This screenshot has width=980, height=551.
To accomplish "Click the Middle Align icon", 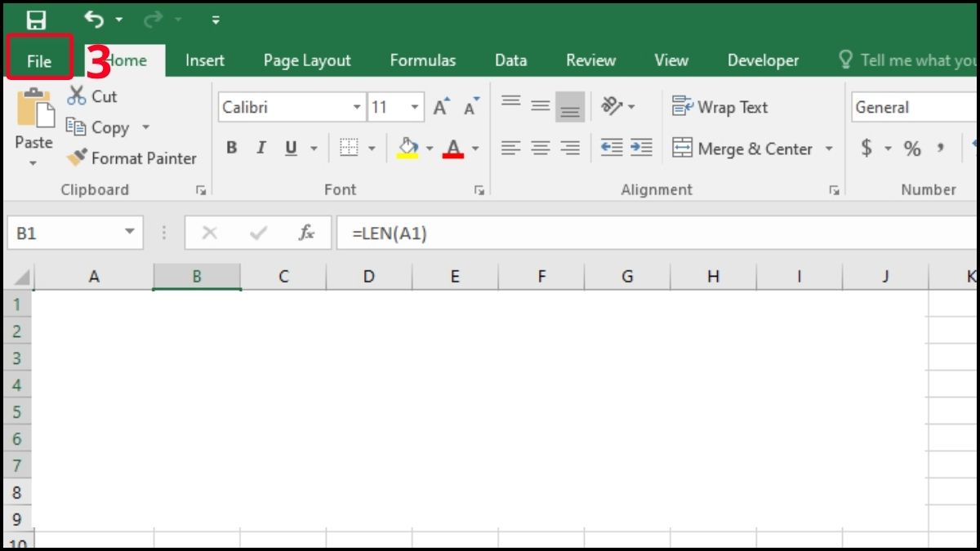I will [x=541, y=106].
